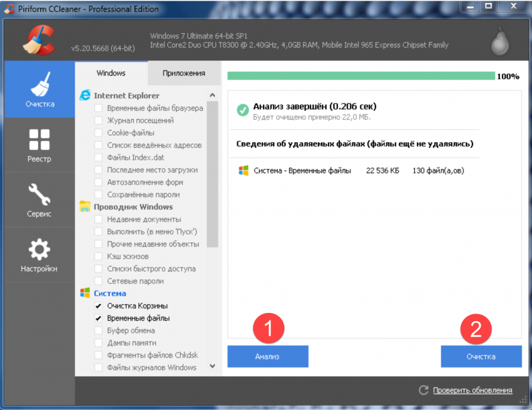Click the window resize grip corner
Image resolution: width=532 pixels, height=410 pixels.
point(523,401)
